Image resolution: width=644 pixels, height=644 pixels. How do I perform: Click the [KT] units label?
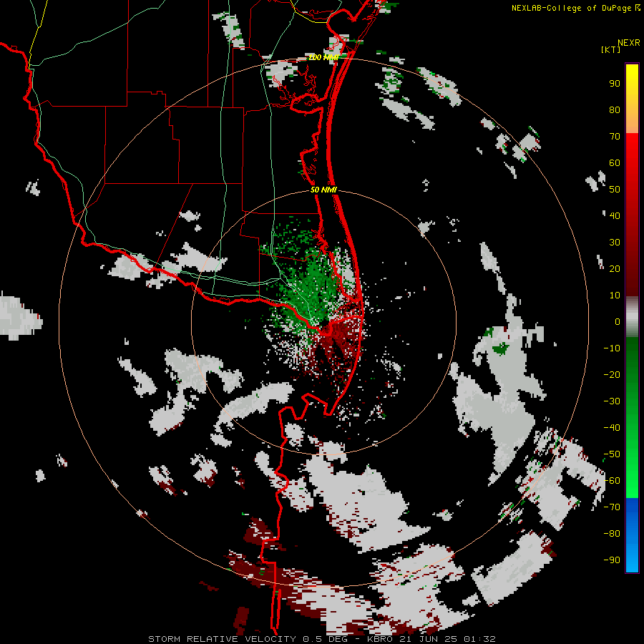pyautogui.click(x=611, y=49)
